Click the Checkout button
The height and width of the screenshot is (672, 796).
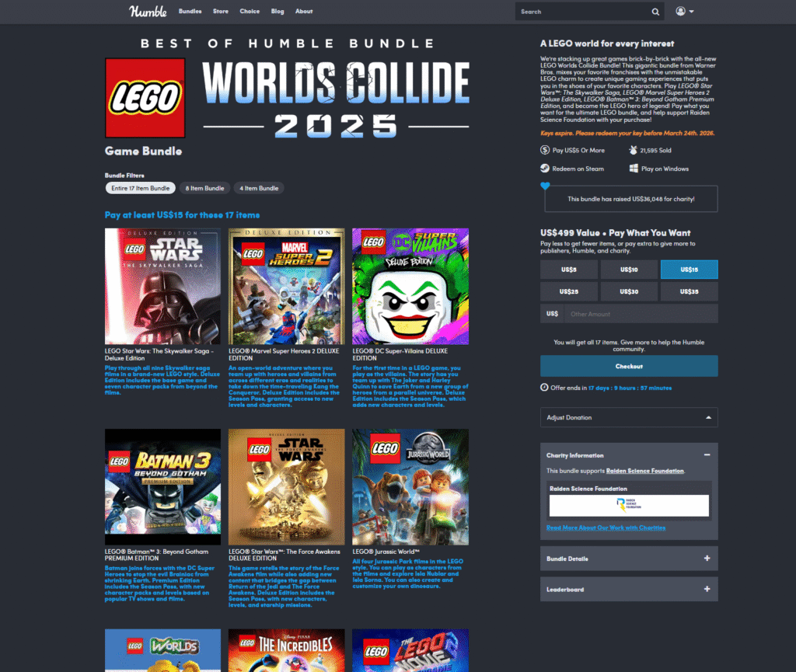click(x=629, y=366)
